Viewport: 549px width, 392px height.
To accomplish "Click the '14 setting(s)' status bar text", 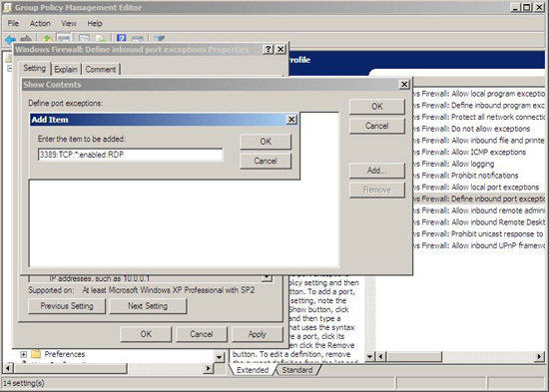I will click(24, 383).
